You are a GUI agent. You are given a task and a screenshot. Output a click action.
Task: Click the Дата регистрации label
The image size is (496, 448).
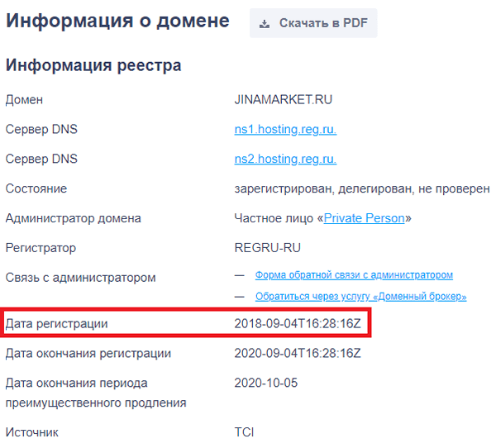[56, 324]
